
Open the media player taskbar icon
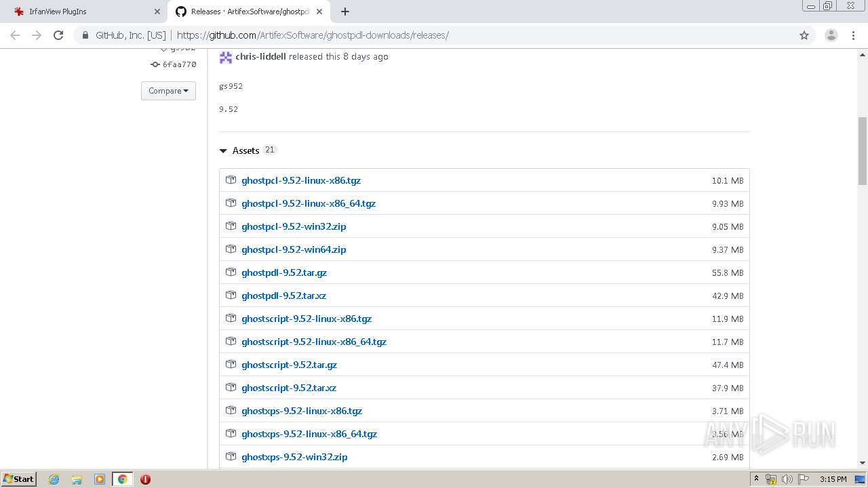point(100,479)
